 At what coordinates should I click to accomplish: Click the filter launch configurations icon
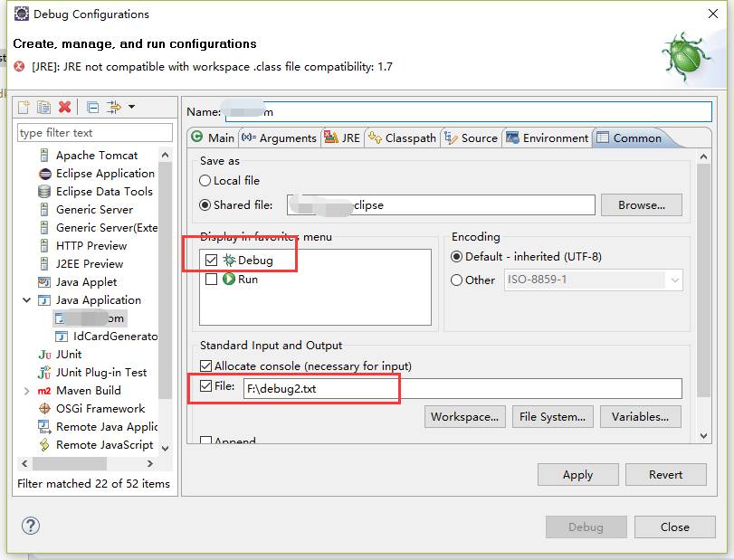tap(113, 107)
